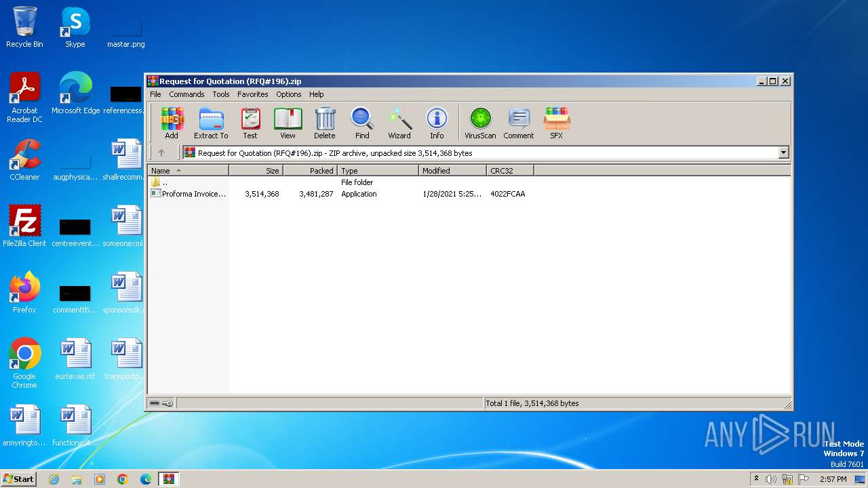Click the Add toolbar icon
This screenshot has width=868, height=488.
click(172, 123)
